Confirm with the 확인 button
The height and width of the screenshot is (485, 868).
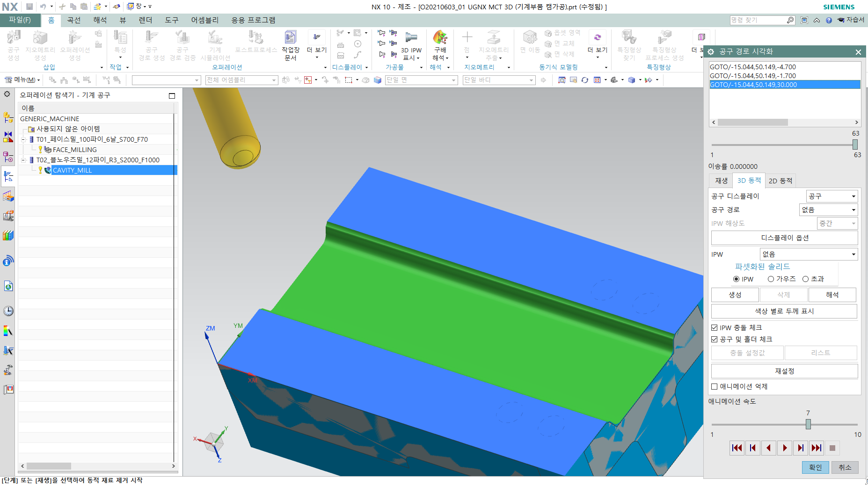(815, 467)
